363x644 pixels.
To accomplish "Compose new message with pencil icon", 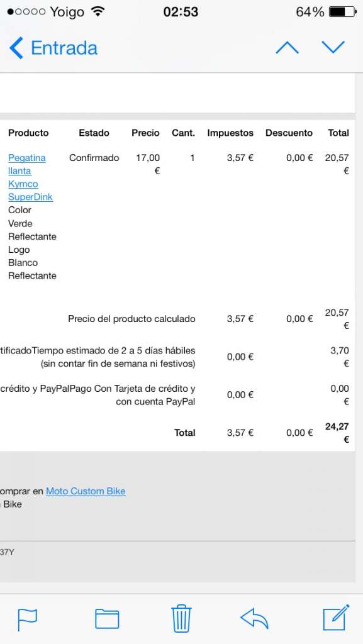I will [x=336, y=618].
